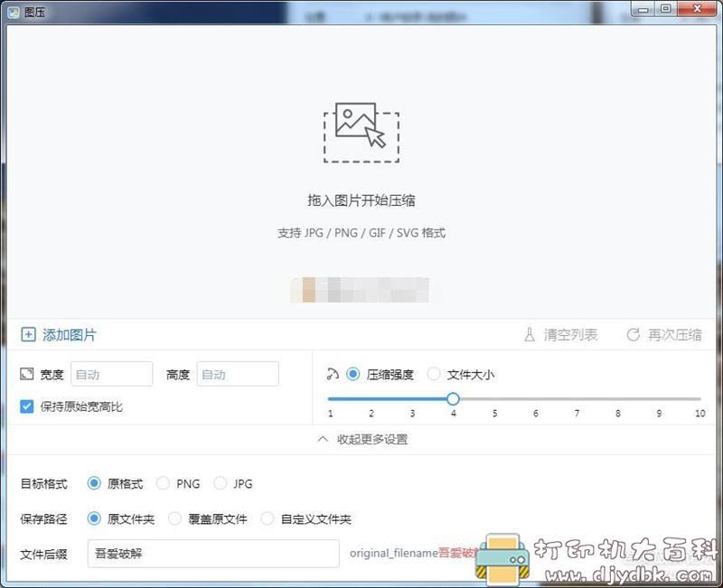
Task: Click the 目标格式 label
Action: [x=43, y=483]
